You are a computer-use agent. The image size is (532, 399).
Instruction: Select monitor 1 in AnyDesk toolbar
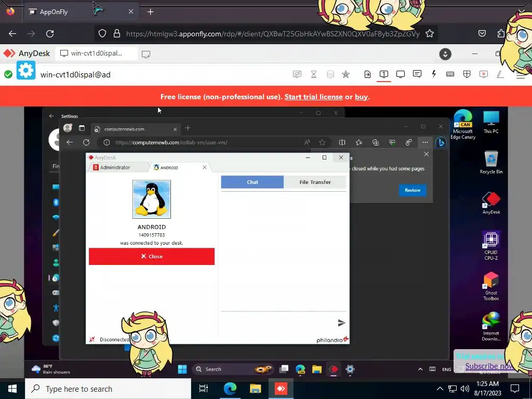(384, 74)
